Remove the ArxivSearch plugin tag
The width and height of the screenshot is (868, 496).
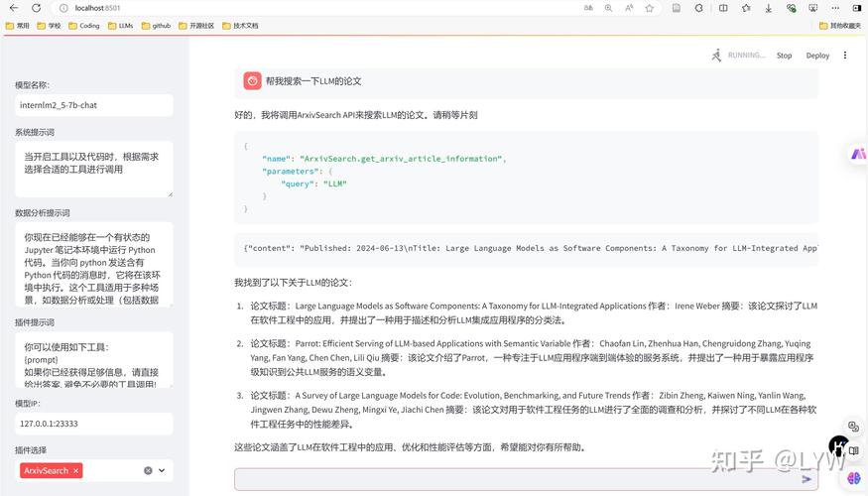[75, 470]
